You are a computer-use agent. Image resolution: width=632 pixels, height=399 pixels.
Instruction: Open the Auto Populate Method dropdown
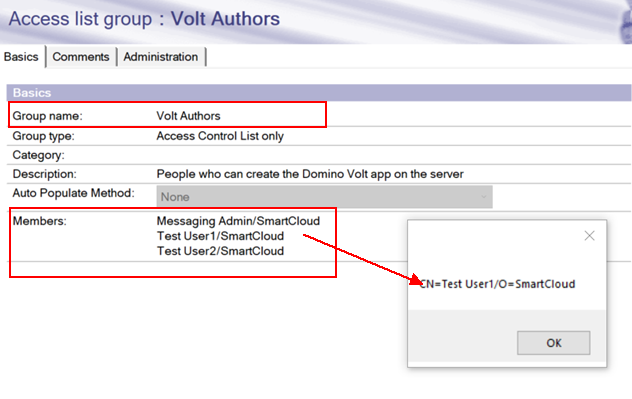(324, 197)
